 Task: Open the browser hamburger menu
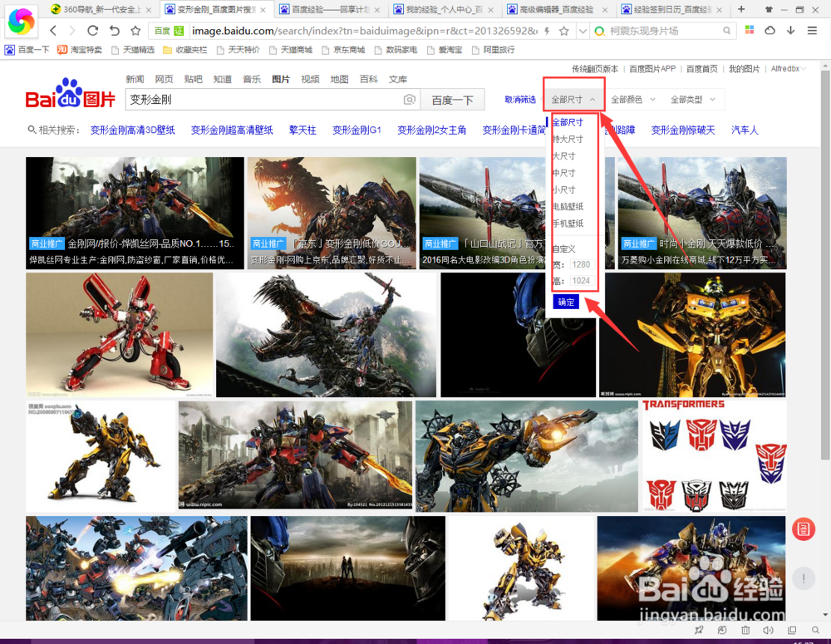[812, 31]
